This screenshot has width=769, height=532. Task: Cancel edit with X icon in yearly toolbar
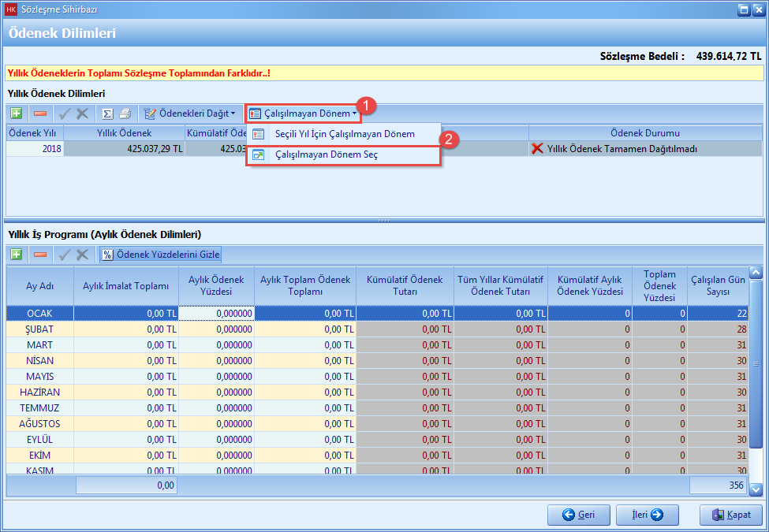(82, 113)
